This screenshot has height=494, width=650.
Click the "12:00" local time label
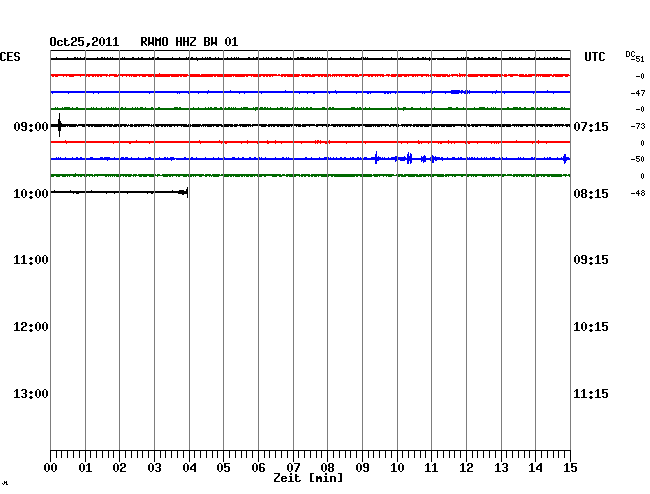pos(31,327)
